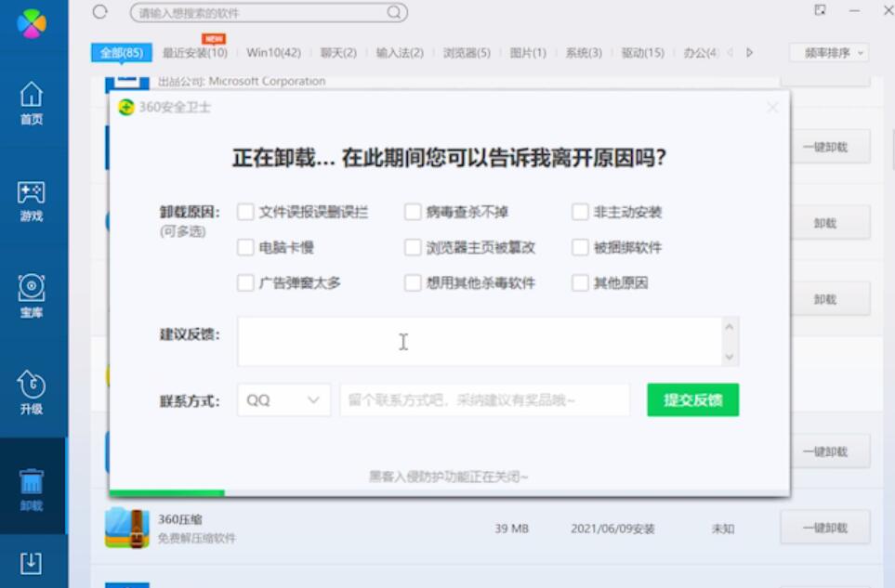Check 想用其他杀毒软件 uninstall reason
This screenshot has height=588, width=895.
tap(413, 283)
